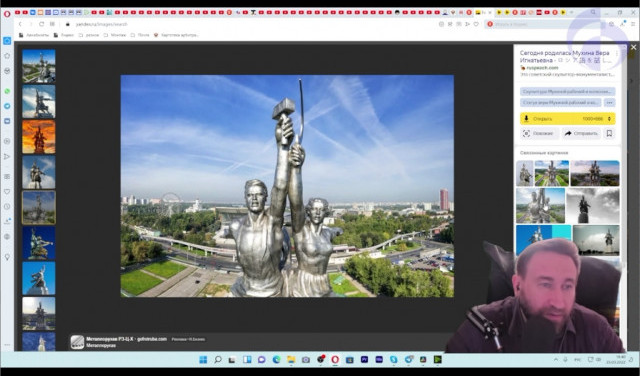
Task: Open the kebab menu beside image title
Action: [617, 53]
